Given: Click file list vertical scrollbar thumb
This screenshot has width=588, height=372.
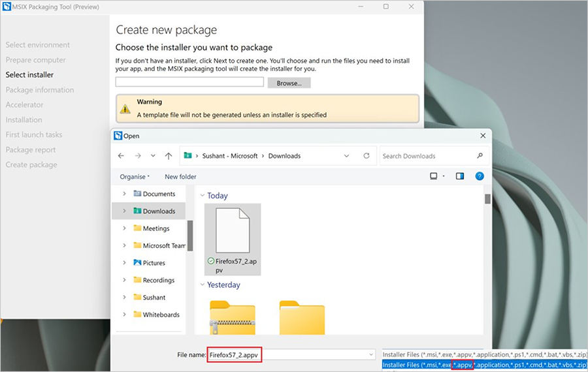Looking at the screenshot, I should tap(487, 199).
